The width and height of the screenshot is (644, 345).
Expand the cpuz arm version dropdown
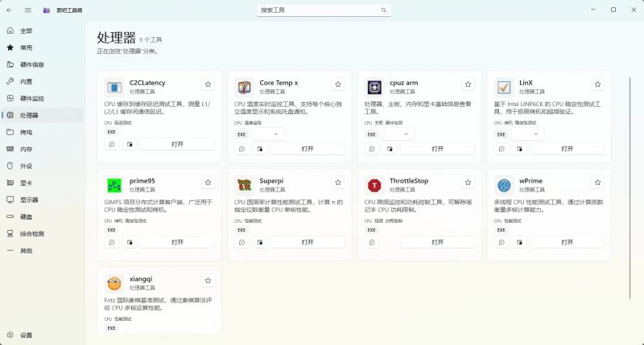coord(398,134)
